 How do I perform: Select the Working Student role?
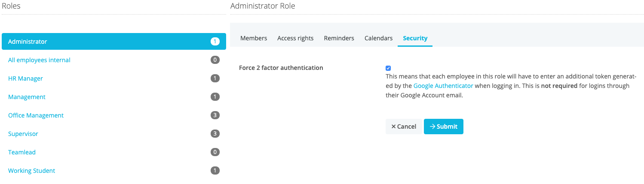pos(32,171)
